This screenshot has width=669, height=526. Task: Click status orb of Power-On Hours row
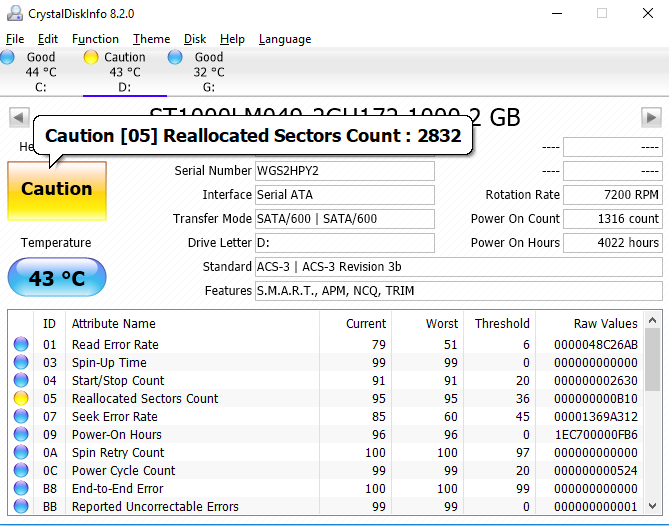click(21, 434)
